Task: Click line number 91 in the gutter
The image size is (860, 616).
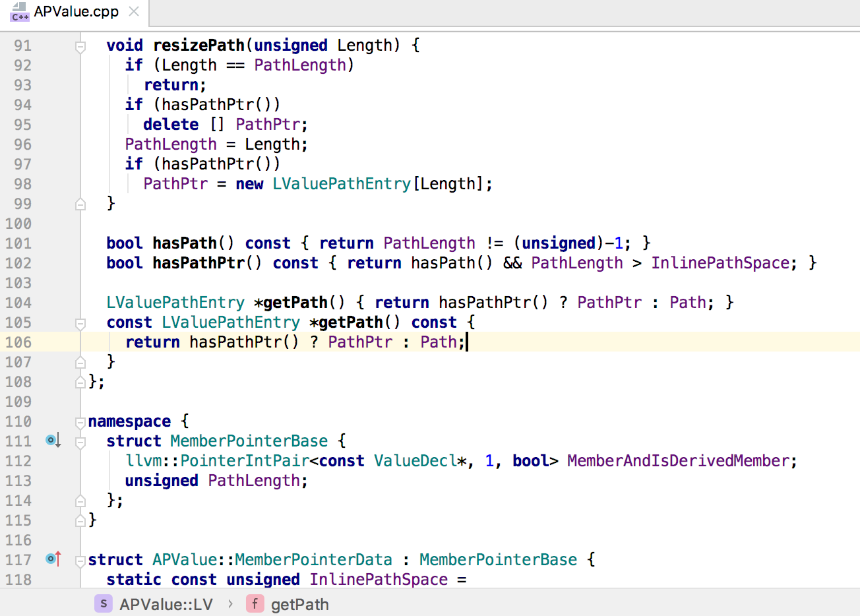Action: 22,46
